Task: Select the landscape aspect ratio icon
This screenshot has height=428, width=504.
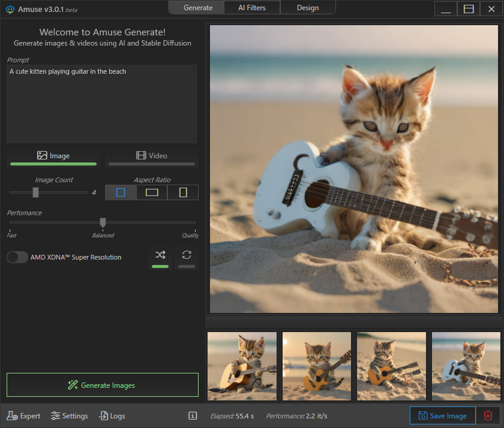Action: [x=152, y=192]
